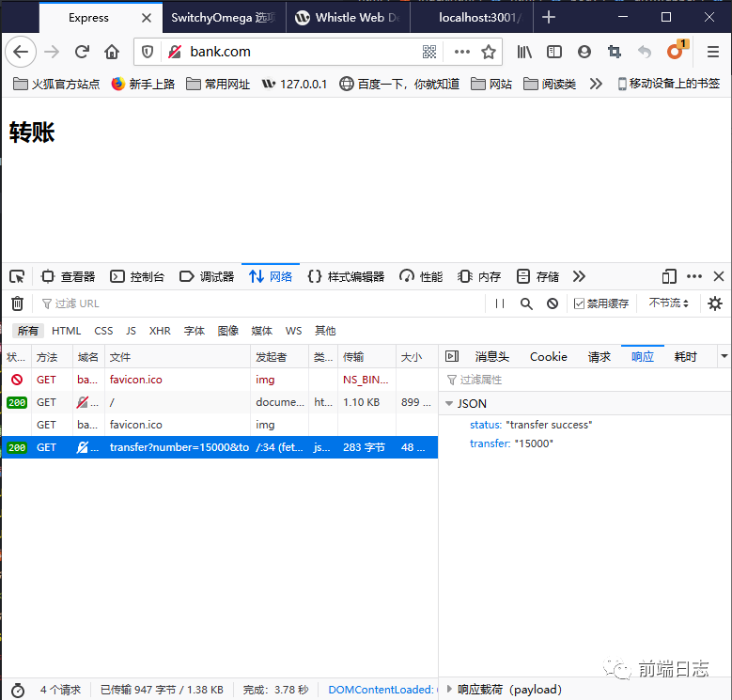The image size is (732, 700).
Task: Open the 新手上路 bookmark
Action: coord(143,84)
